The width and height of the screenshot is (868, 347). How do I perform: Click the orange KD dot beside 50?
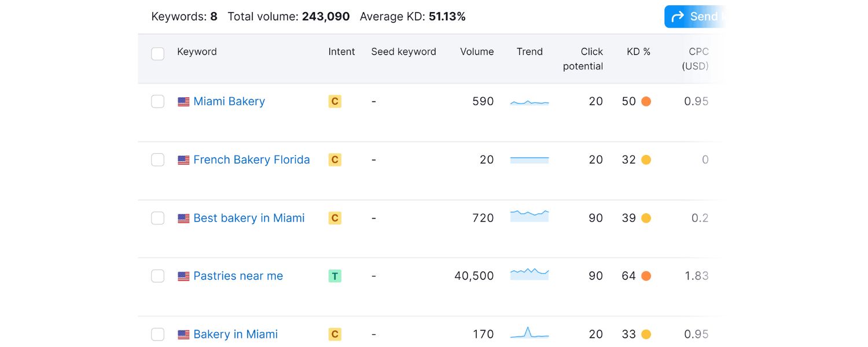646,101
